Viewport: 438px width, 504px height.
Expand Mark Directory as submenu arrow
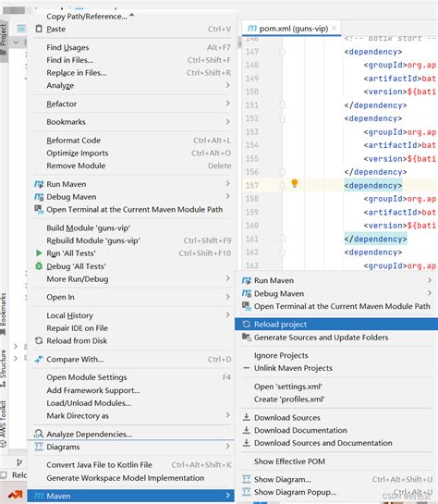tap(227, 415)
